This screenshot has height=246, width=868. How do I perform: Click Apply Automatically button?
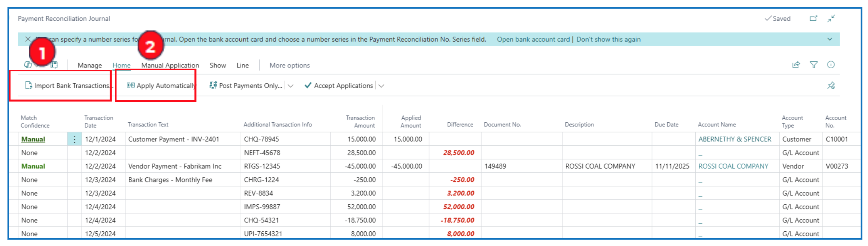(161, 86)
